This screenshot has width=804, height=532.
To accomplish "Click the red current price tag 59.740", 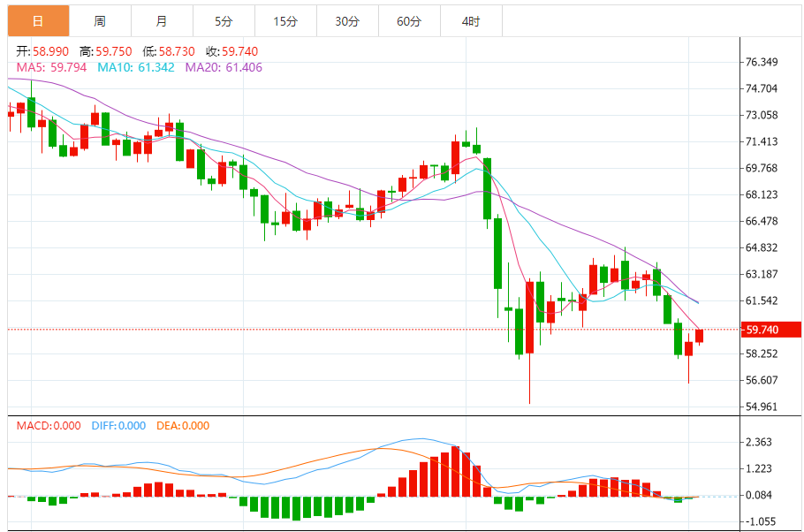I will [771, 330].
